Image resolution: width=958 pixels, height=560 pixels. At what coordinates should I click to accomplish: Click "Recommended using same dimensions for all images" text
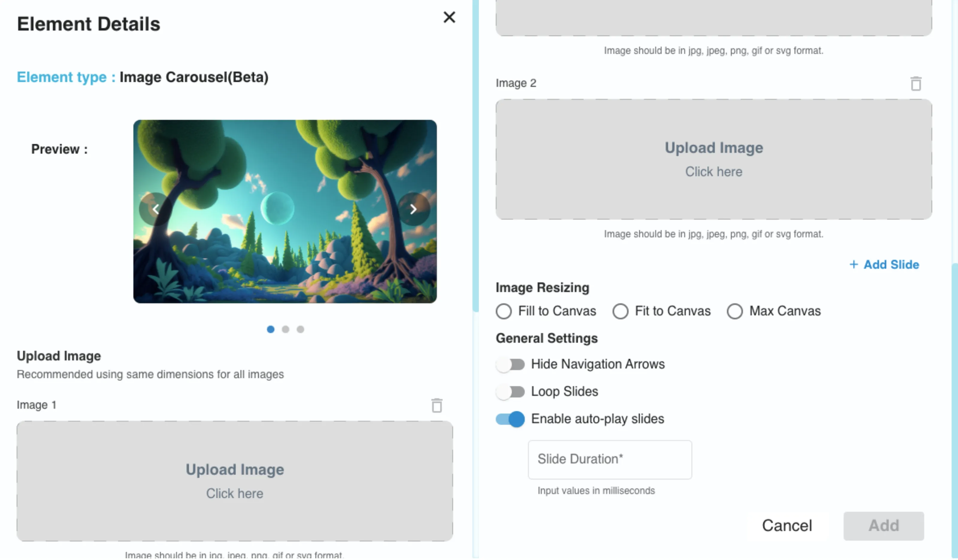point(150,375)
